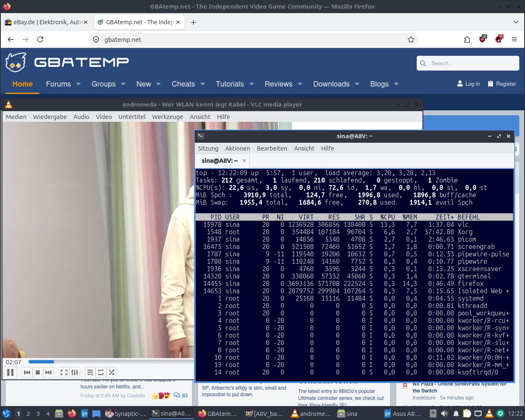The height and width of the screenshot is (420, 525).
Task: Expand the Tutorials dropdown arrow
Action: click(251, 84)
